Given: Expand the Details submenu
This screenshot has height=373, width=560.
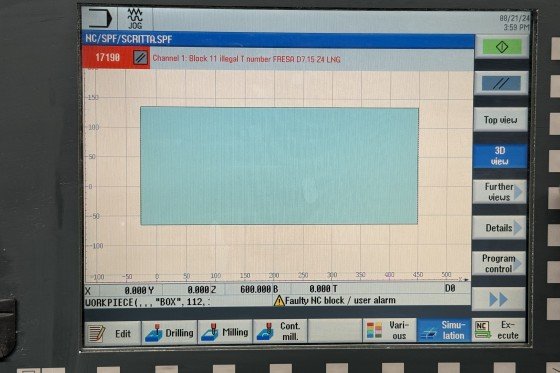Looking at the screenshot, I should [499, 228].
